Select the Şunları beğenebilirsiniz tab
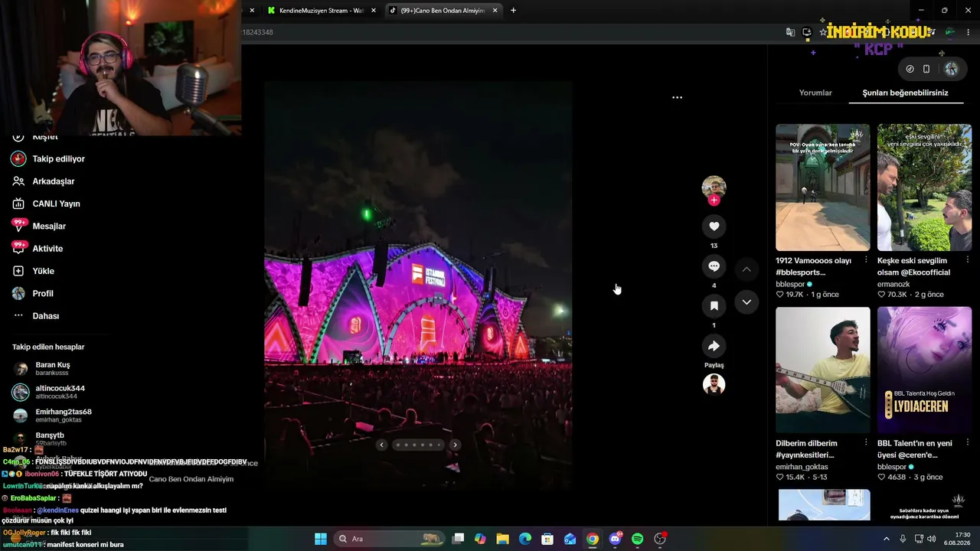Screen dimensions: 980x551 tap(905, 93)
